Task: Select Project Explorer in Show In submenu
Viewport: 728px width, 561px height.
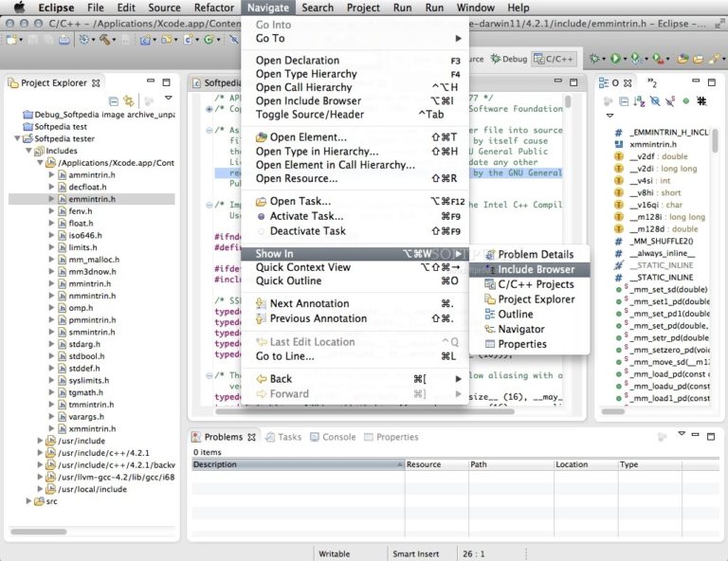Action: (x=530, y=299)
